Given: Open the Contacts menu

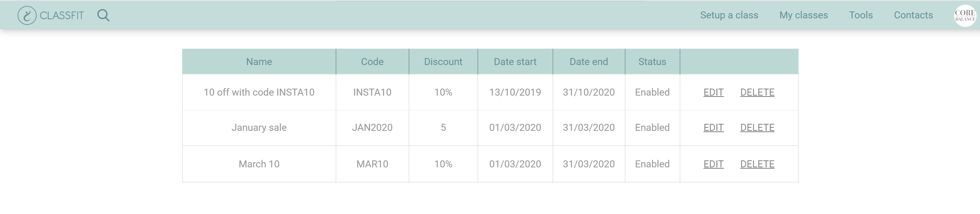Looking at the screenshot, I should [913, 15].
